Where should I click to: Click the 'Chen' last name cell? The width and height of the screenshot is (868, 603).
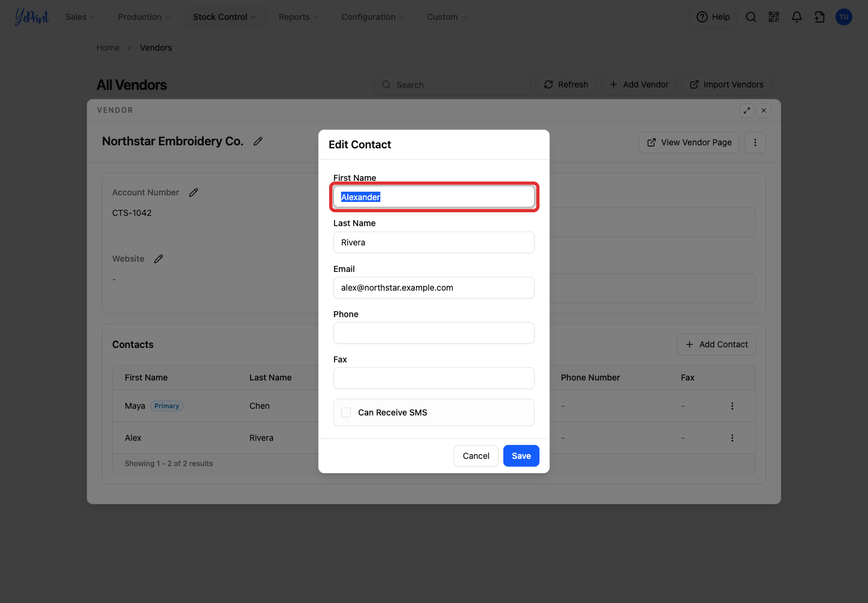pyautogui.click(x=260, y=406)
